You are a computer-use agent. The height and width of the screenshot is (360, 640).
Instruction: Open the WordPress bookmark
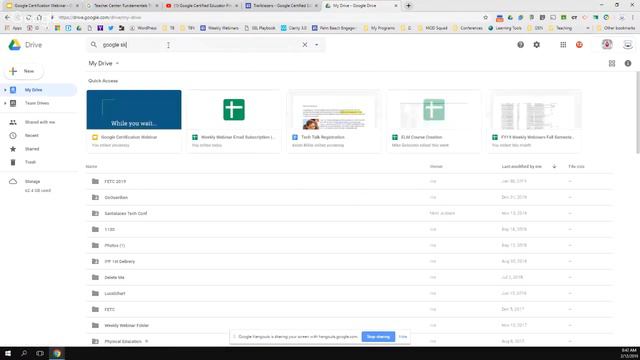tap(143, 28)
